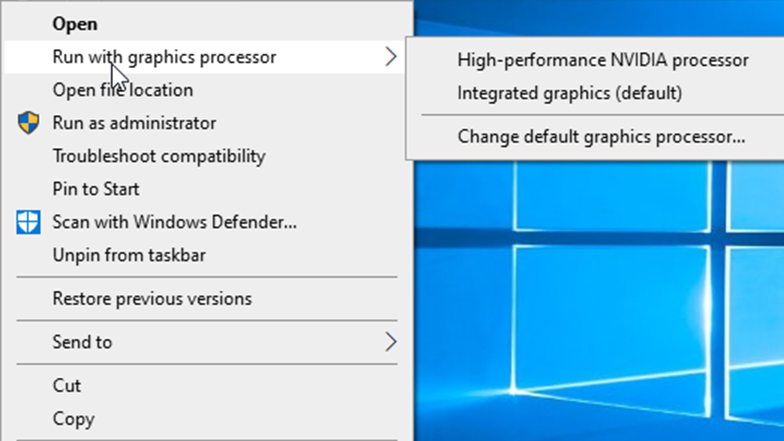Select Integrated graphics (default) option

pos(569,93)
